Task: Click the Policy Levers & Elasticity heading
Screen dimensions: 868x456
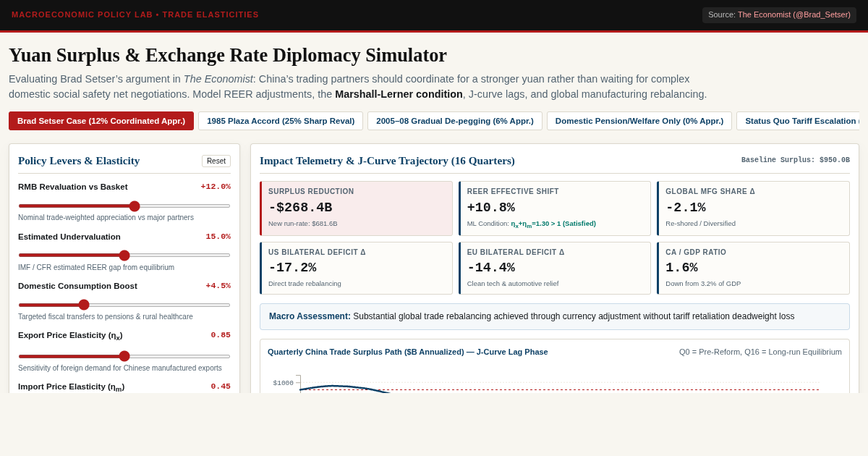Action: [79, 161]
